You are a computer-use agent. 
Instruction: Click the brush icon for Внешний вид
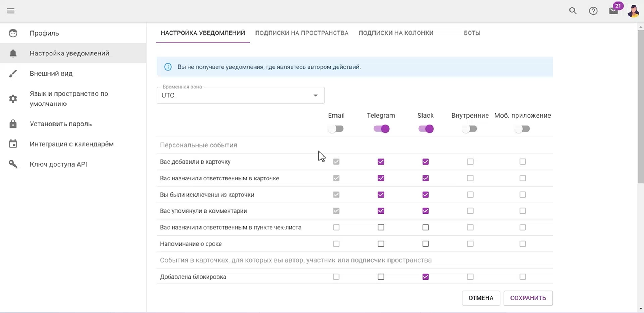coord(13,74)
